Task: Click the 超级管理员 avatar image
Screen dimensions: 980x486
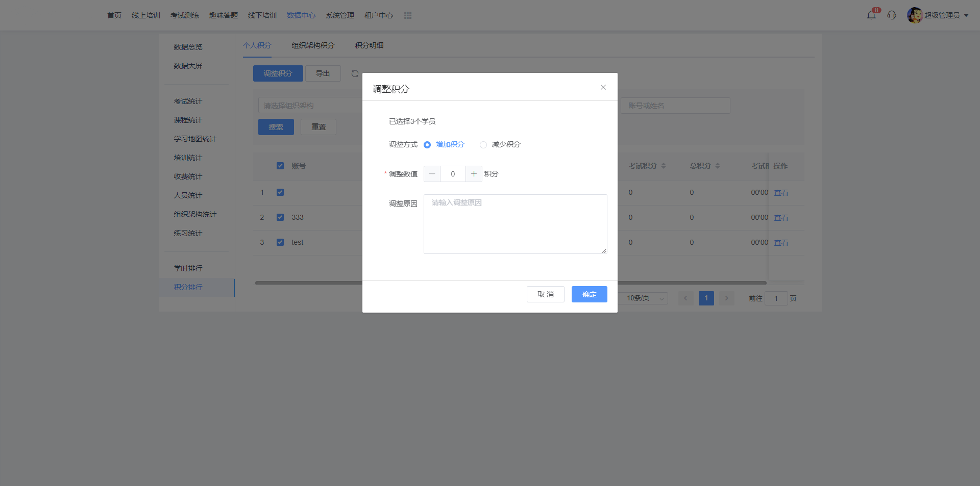Action: (x=914, y=15)
